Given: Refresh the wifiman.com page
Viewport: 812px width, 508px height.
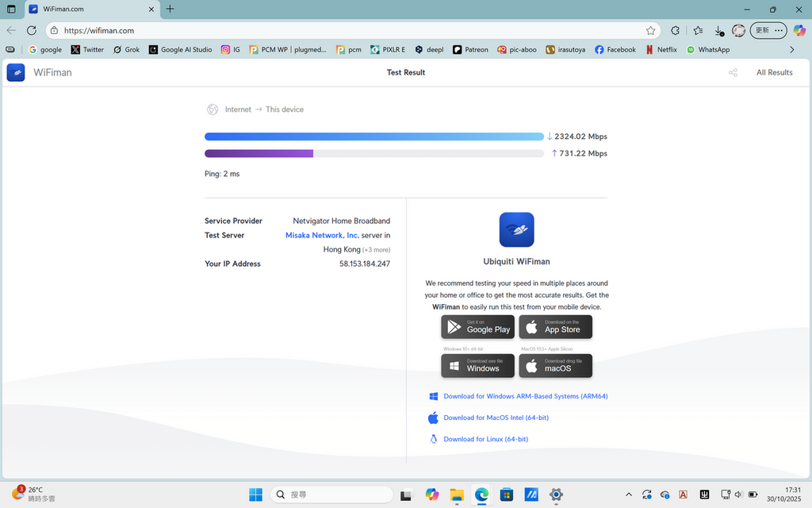Looking at the screenshot, I should pos(32,31).
